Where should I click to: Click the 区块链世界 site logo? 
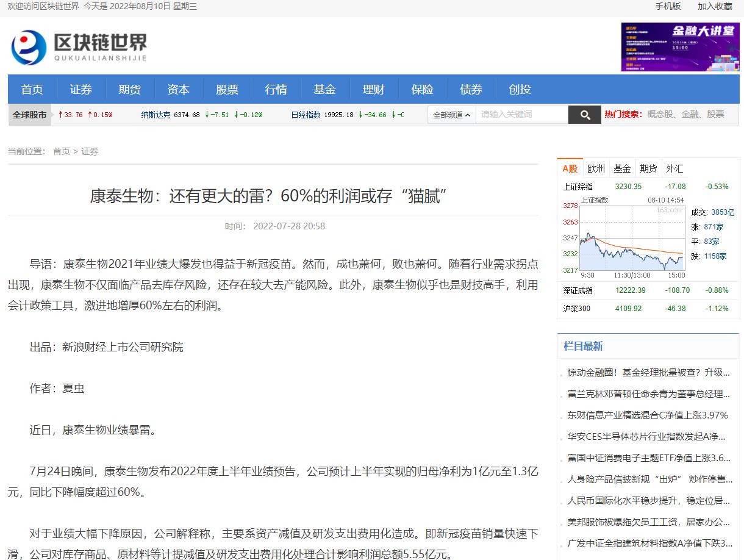pyautogui.click(x=79, y=46)
